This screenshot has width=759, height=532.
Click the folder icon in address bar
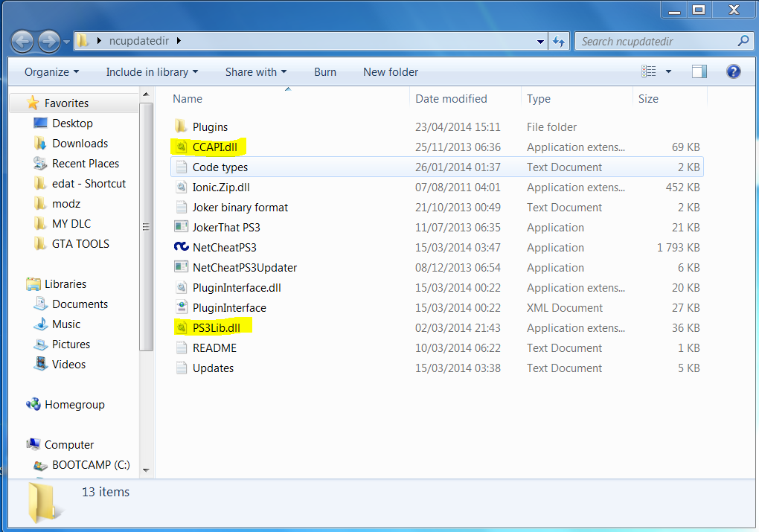pos(83,41)
